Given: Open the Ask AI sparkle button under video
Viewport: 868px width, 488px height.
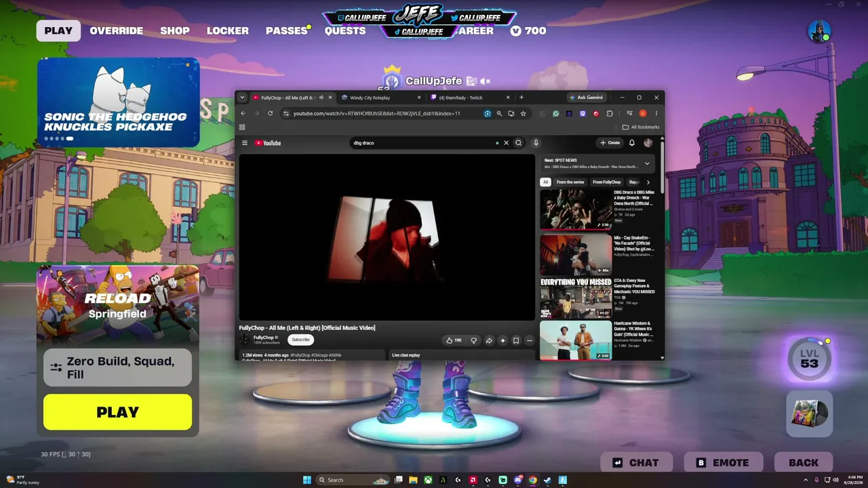Looking at the screenshot, I should (x=502, y=340).
